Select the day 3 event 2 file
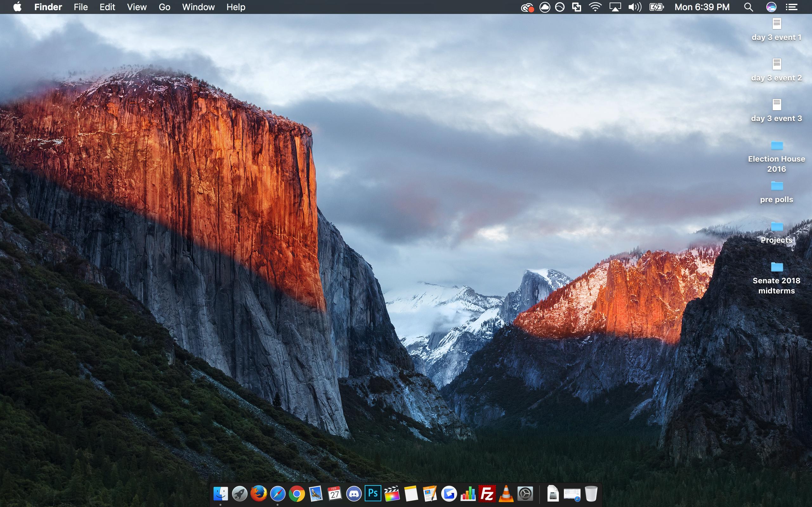This screenshot has height=507, width=812. [776, 64]
